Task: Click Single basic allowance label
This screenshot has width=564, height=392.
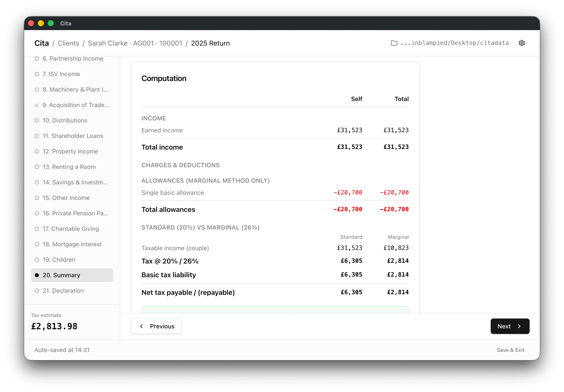Action: coord(173,193)
